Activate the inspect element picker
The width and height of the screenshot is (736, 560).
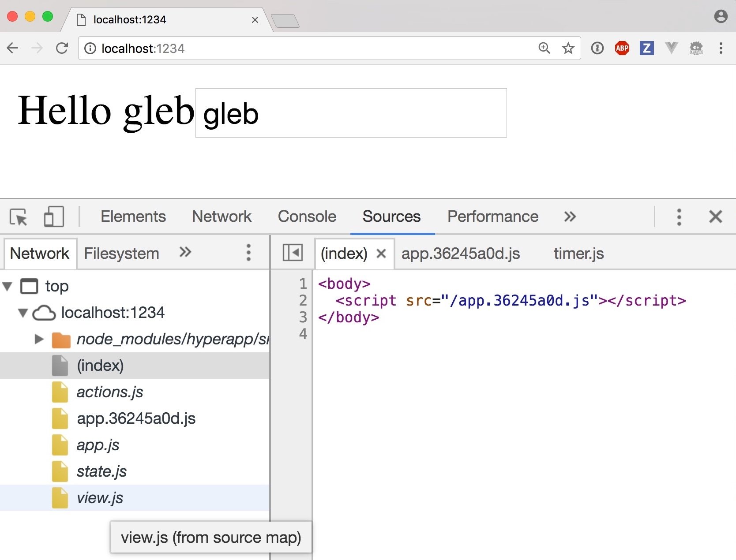[x=19, y=217]
